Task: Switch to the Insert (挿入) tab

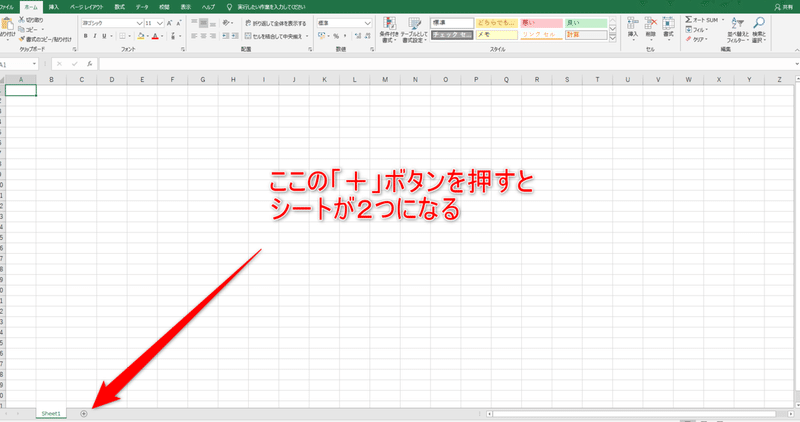Action: (x=54, y=7)
